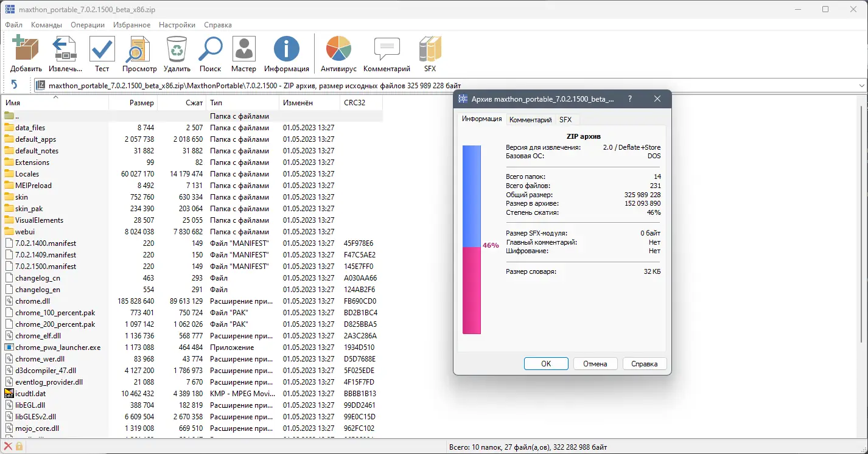Image resolution: width=868 pixels, height=454 pixels.
Task: Click the file icon of changelog_en
Action: pyautogui.click(x=9, y=290)
